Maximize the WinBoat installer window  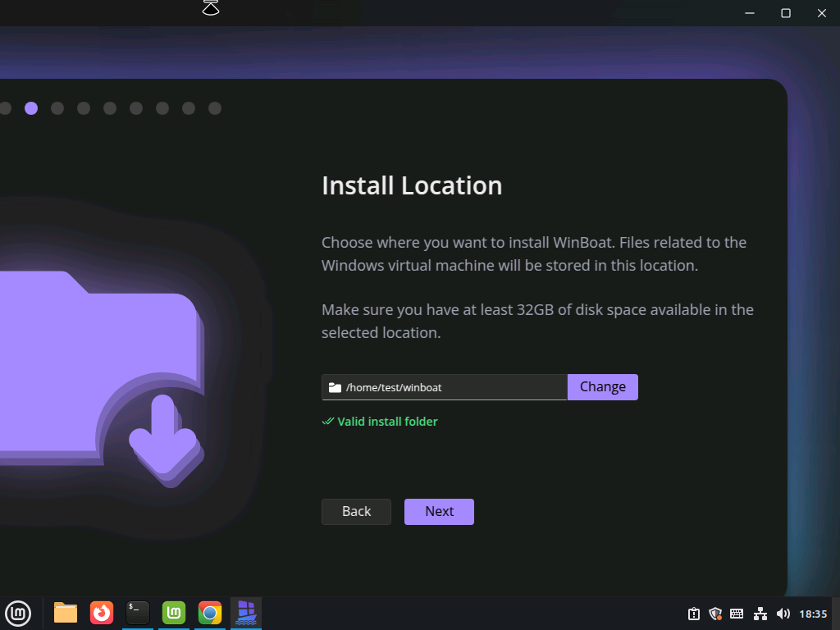tap(785, 13)
